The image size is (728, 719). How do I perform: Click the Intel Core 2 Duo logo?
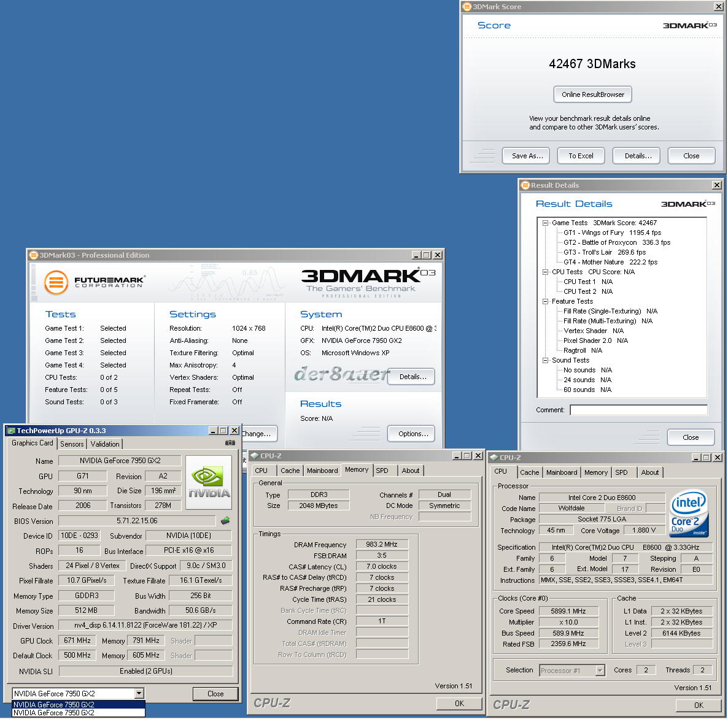coord(689,514)
